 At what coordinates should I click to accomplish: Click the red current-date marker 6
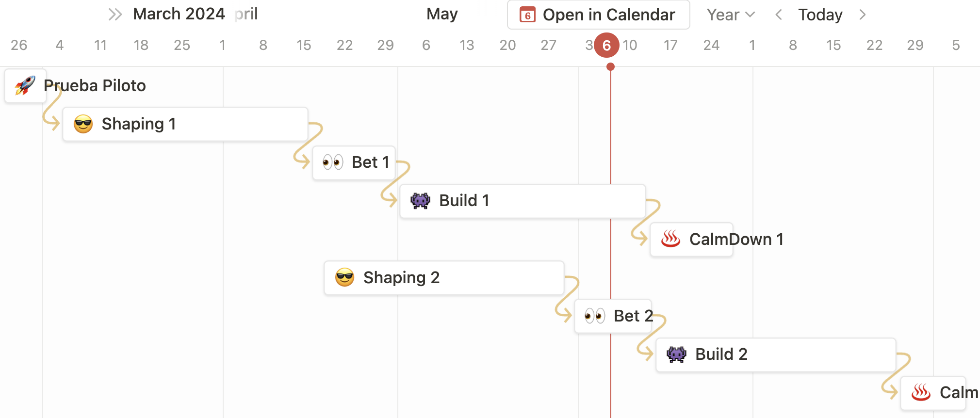pos(607,45)
